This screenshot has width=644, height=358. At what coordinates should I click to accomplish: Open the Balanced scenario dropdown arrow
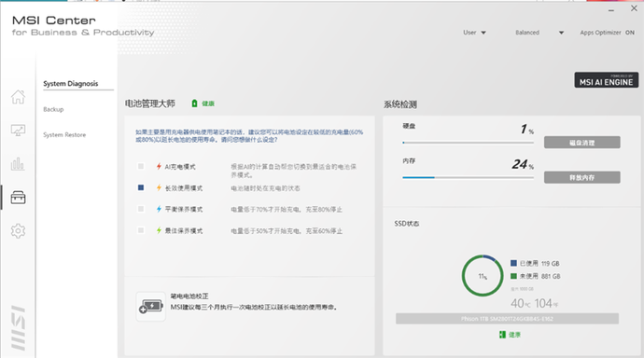561,33
